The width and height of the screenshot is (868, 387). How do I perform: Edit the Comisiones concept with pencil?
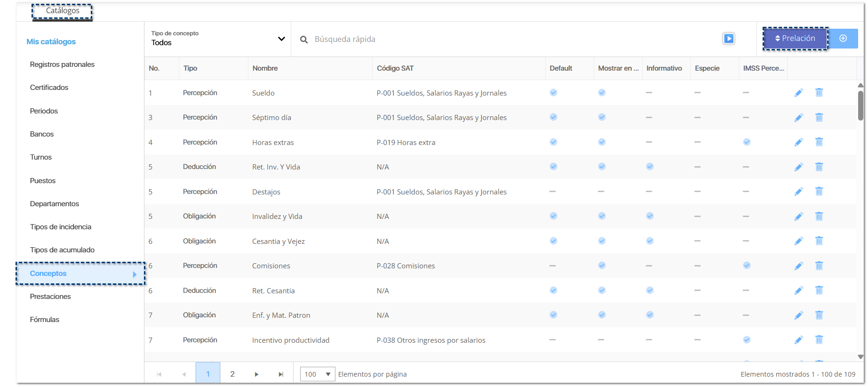tap(798, 266)
